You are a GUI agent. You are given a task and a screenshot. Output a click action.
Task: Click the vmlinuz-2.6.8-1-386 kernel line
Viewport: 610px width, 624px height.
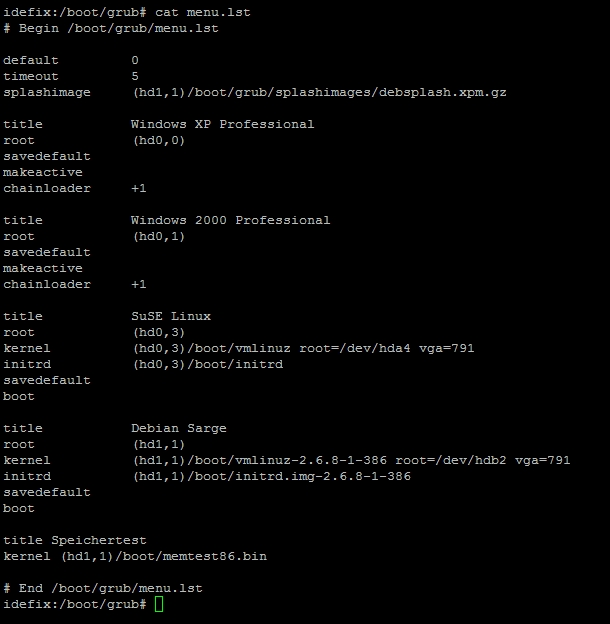(x=351, y=460)
